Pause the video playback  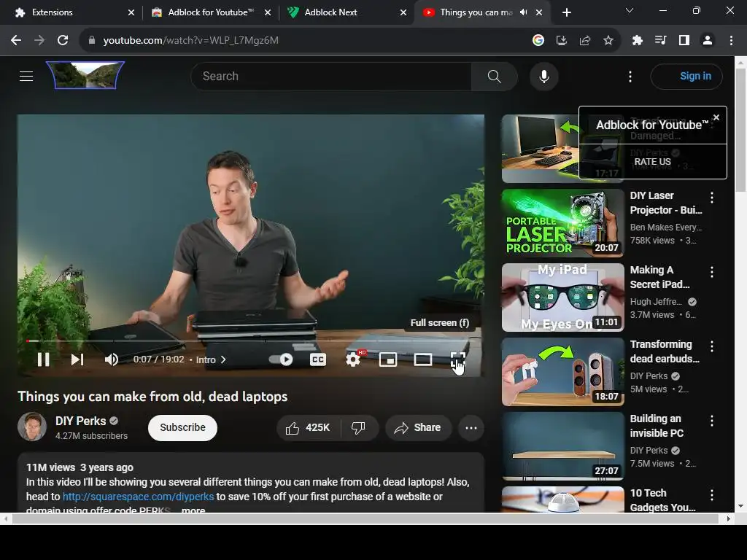tap(43, 359)
